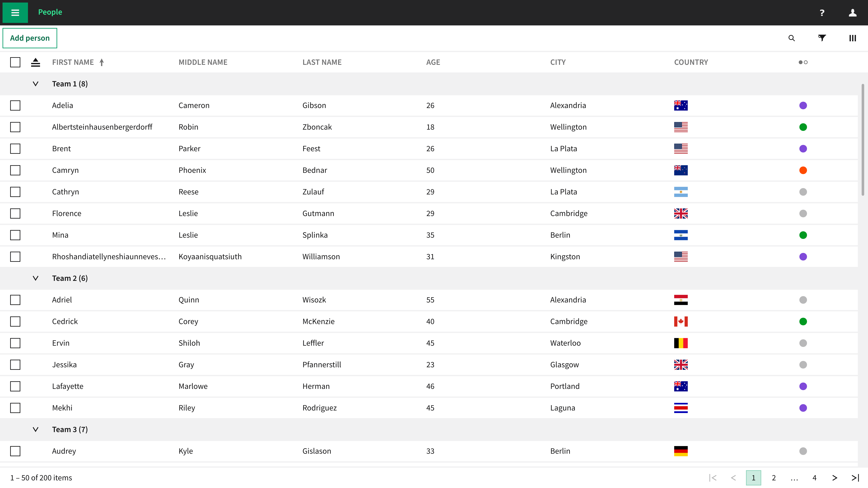
Task: Go to the previous page
Action: click(733, 478)
